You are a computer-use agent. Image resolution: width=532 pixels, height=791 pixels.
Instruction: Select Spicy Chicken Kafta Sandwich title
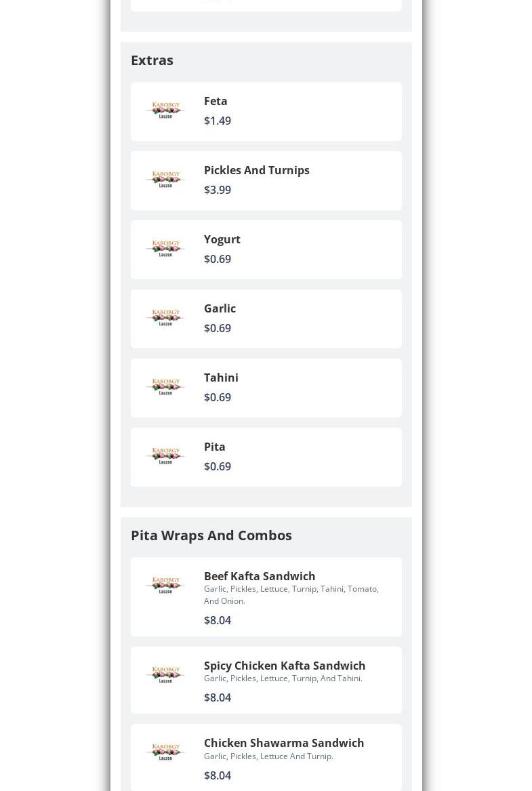coord(284,666)
